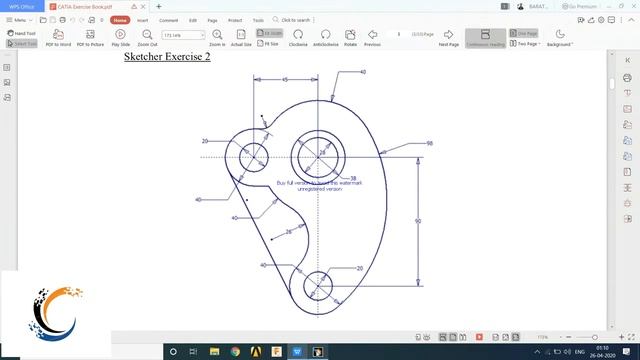Click the Go Premium button
This screenshot has width=640, height=360.
[580, 7]
